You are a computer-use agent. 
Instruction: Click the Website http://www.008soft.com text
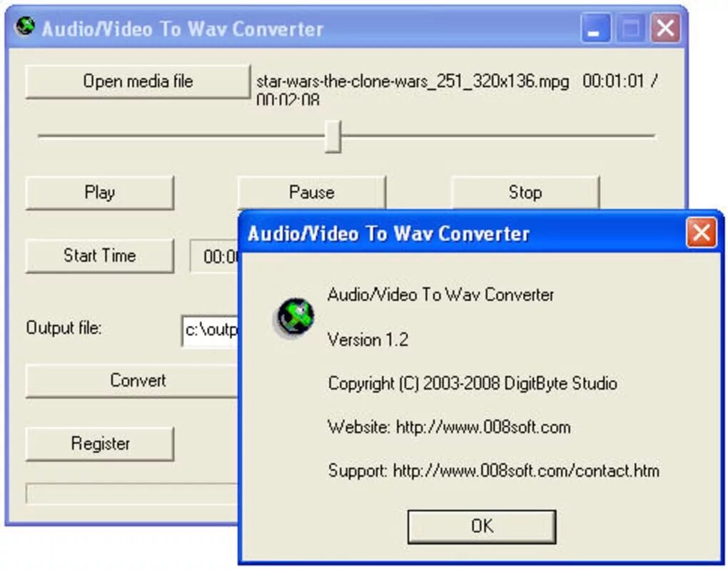click(x=449, y=427)
